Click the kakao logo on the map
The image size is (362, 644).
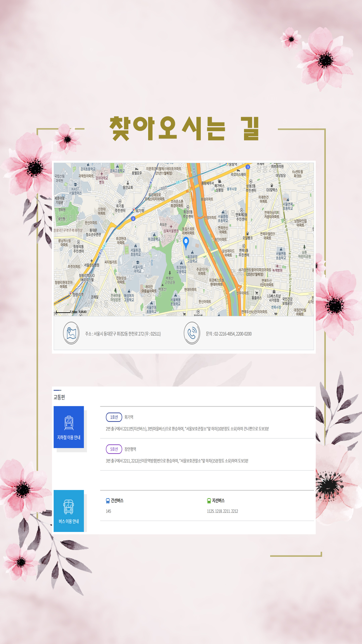tap(82, 312)
